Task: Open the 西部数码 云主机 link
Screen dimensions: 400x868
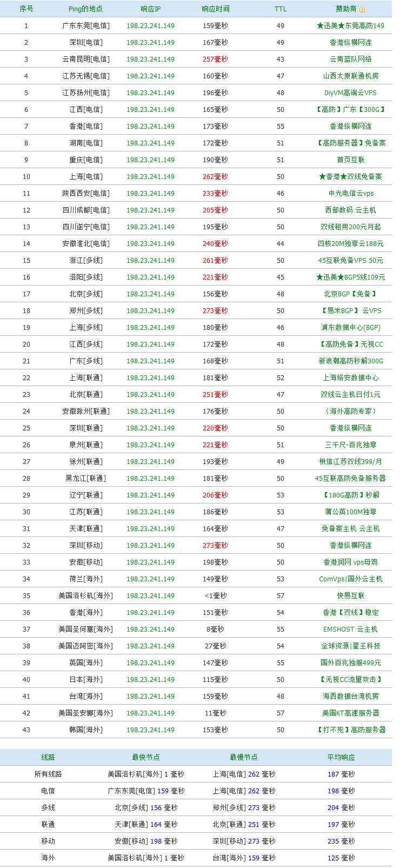Action: [x=350, y=210]
